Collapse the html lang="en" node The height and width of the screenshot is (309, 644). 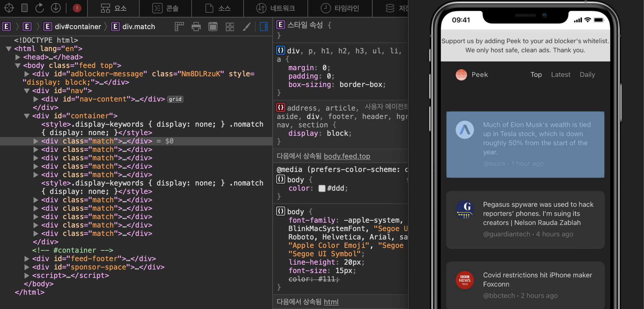pyautogui.click(x=9, y=49)
